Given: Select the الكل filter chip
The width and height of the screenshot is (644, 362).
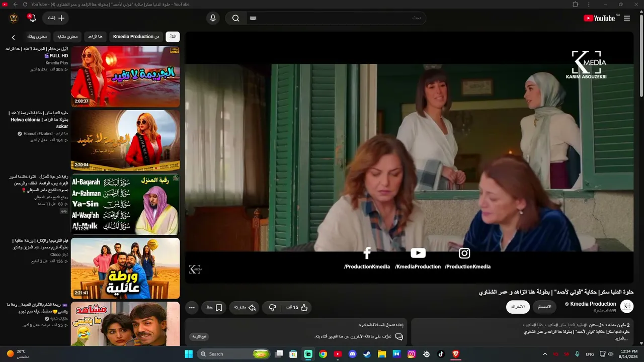Looking at the screenshot, I should tap(173, 36).
